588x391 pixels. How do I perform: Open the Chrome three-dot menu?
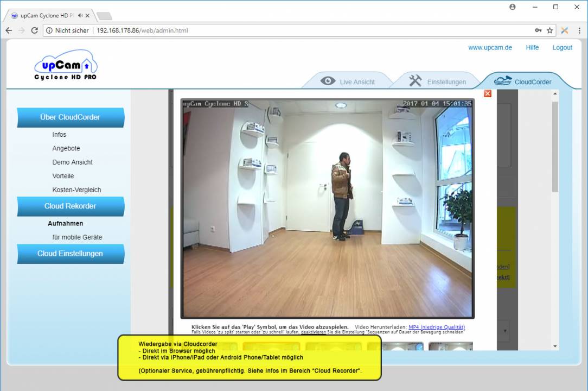click(x=579, y=30)
